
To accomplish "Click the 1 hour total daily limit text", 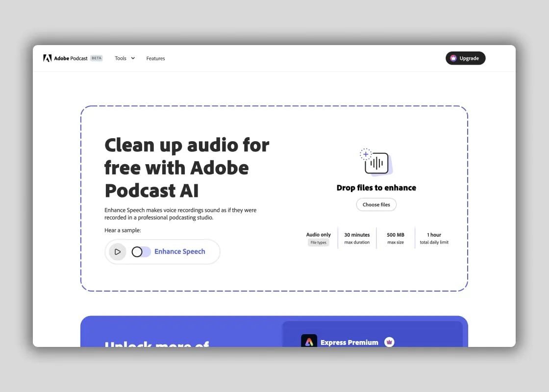I will tap(434, 238).
